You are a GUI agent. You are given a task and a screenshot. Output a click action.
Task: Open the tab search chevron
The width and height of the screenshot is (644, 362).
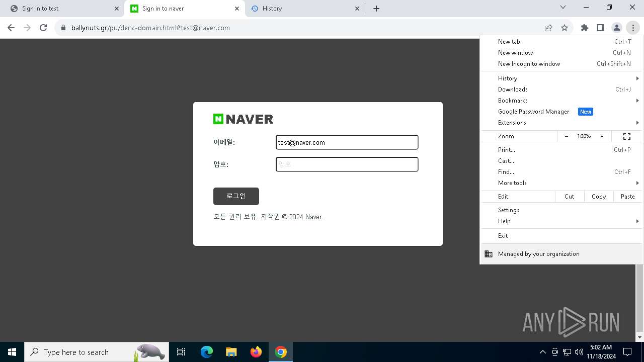(x=563, y=8)
